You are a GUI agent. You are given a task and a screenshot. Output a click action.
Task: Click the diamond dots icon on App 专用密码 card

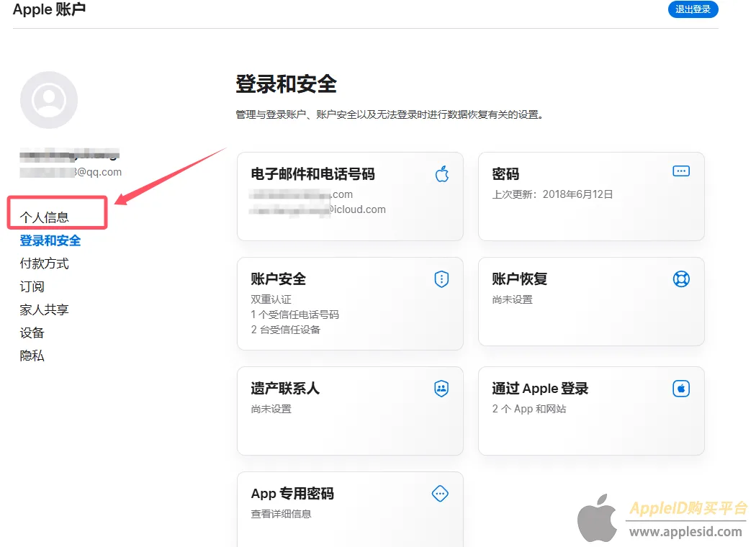click(x=440, y=494)
